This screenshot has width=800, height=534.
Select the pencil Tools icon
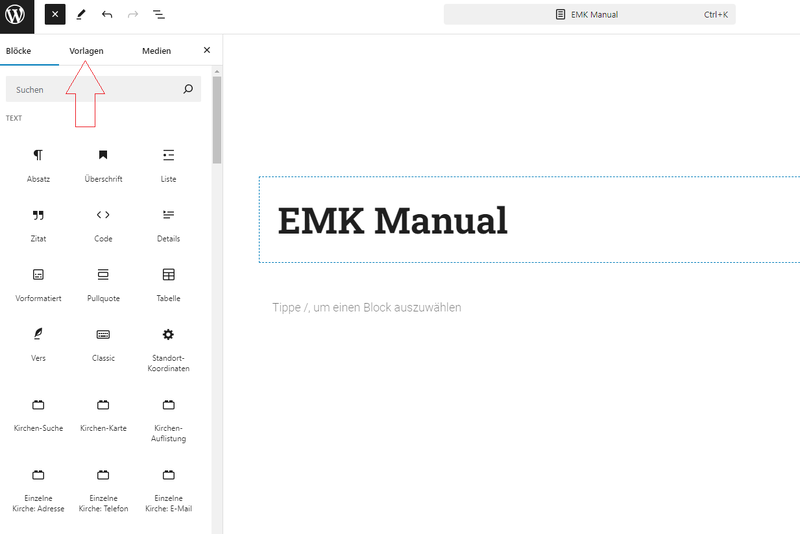coord(81,15)
